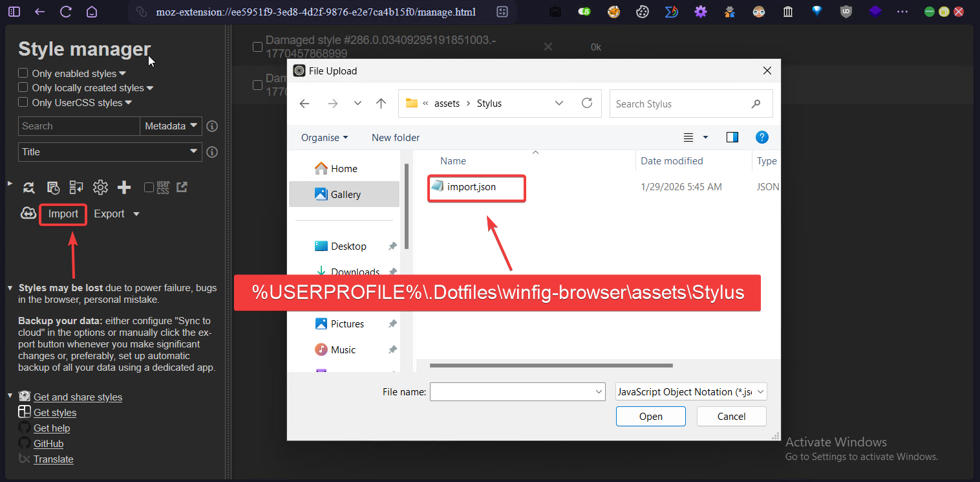Select the import.json file

(x=471, y=187)
